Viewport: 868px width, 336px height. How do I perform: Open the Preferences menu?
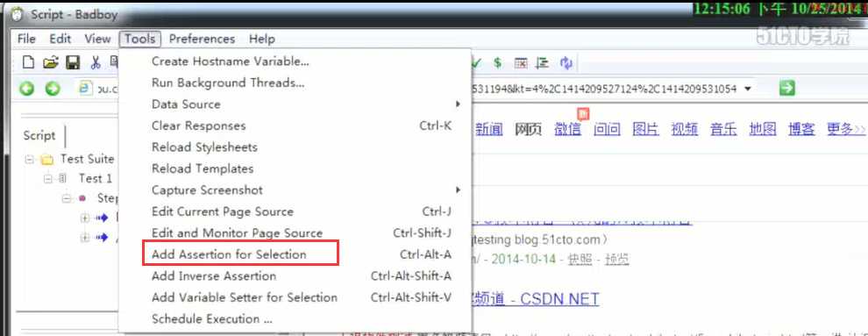pyautogui.click(x=202, y=39)
